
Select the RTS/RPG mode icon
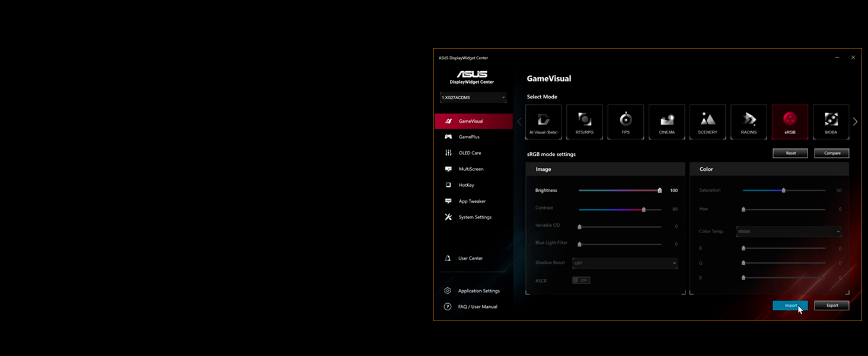click(x=585, y=122)
